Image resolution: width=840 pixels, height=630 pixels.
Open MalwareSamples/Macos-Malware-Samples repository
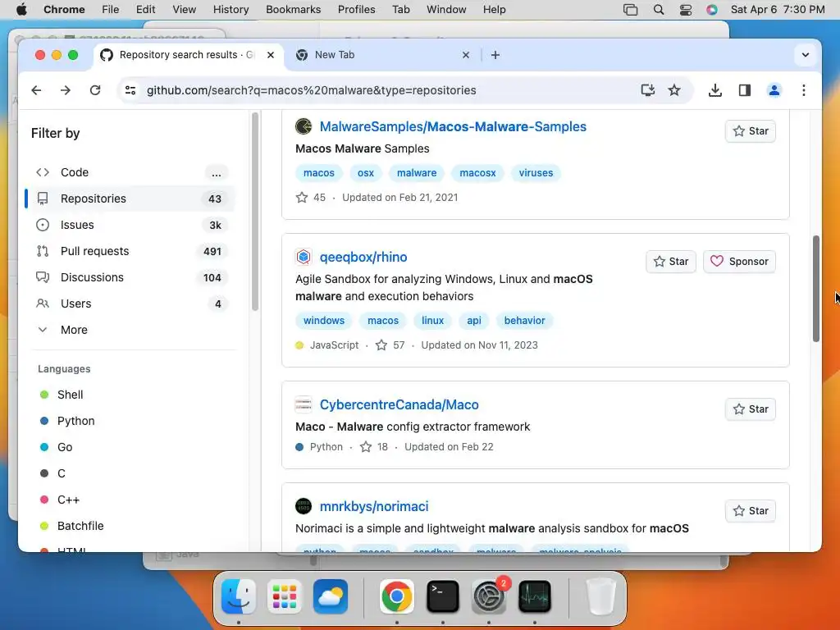453,126
